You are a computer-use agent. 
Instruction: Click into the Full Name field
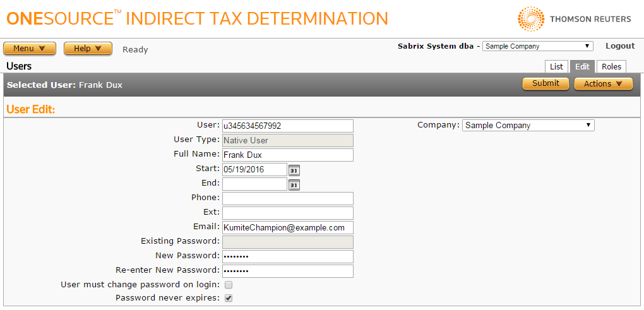pyautogui.click(x=287, y=155)
